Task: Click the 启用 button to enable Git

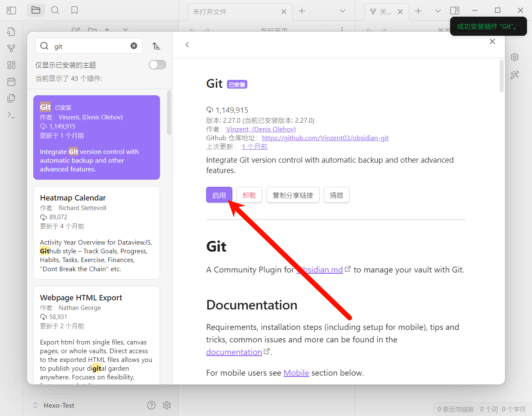Action: [219, 195]
